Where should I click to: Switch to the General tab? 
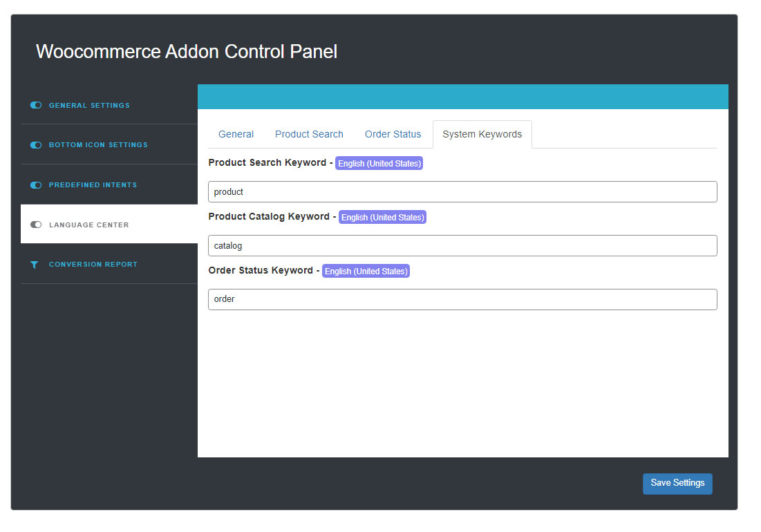[236, 134]
